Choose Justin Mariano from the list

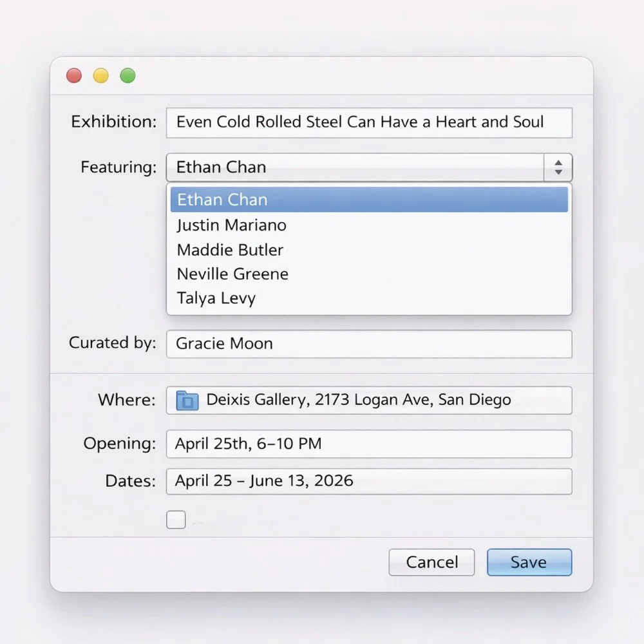click(x=369, y=225)
